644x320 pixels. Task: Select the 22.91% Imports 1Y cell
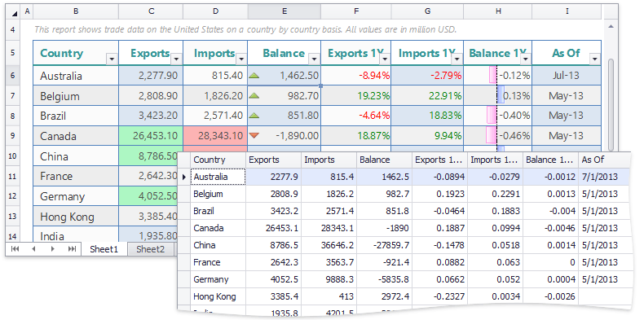pyautogui.click(x=427, y=95)
